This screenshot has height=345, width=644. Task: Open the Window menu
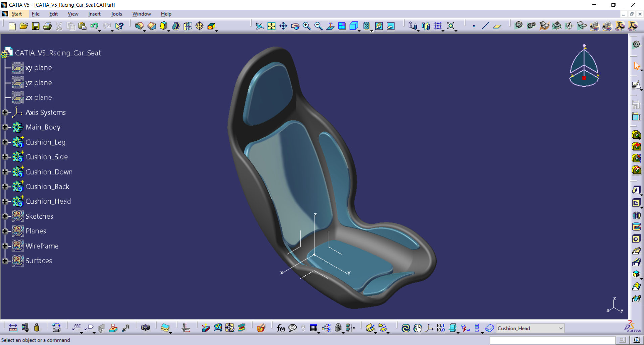142,14
